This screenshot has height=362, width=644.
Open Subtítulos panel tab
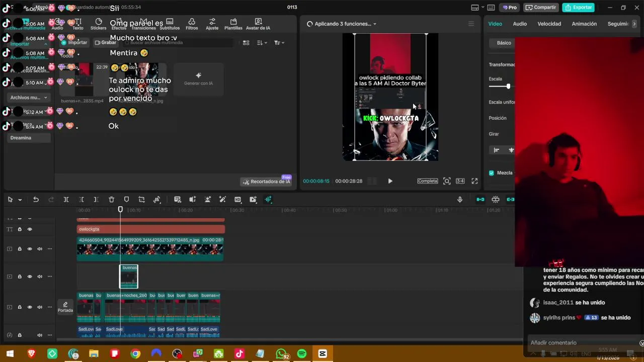[170, 24]
